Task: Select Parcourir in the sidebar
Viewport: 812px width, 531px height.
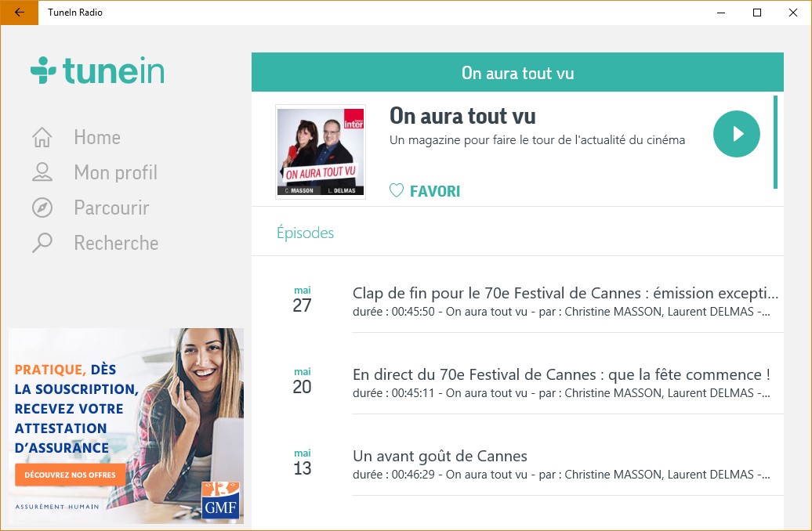Action: (x=111, y=208)
